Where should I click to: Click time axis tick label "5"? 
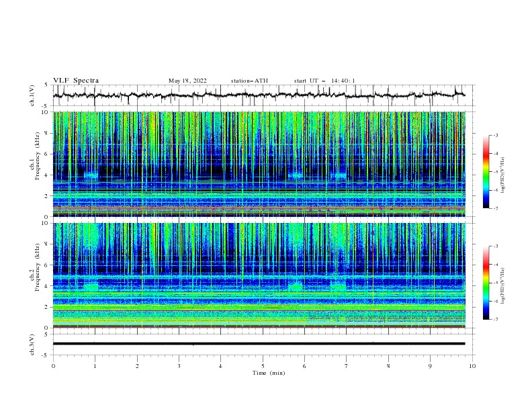click(263, 366)
